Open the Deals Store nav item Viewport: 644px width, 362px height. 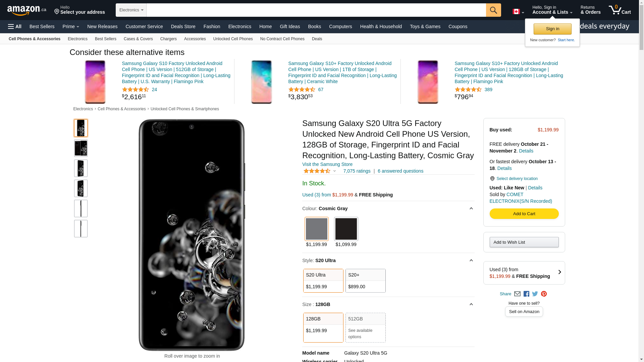183,26
